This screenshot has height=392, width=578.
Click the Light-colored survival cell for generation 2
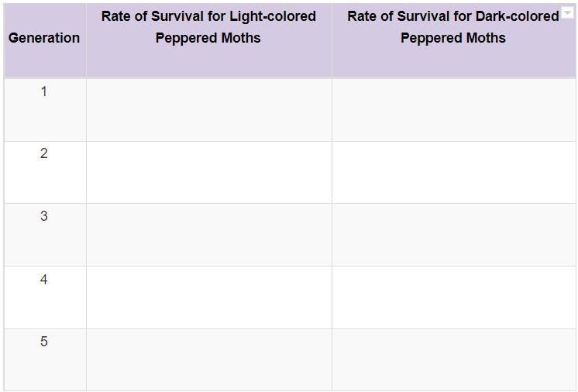pyautogui.click(x=208, y=172)
